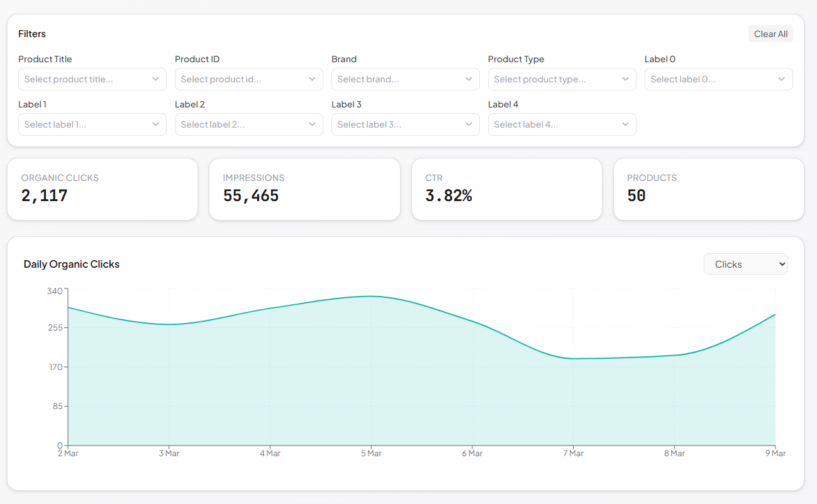
Task: Expand the Label 1 filter options
Action: click(92, 124)
